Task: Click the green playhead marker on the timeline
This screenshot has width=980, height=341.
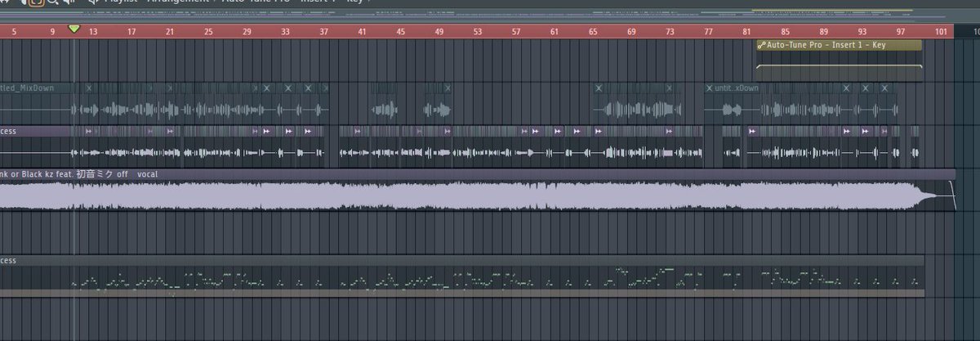Action: coord(74,29)
